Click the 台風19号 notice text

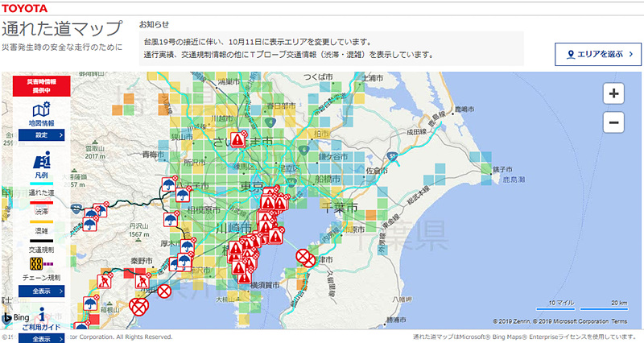258,42
